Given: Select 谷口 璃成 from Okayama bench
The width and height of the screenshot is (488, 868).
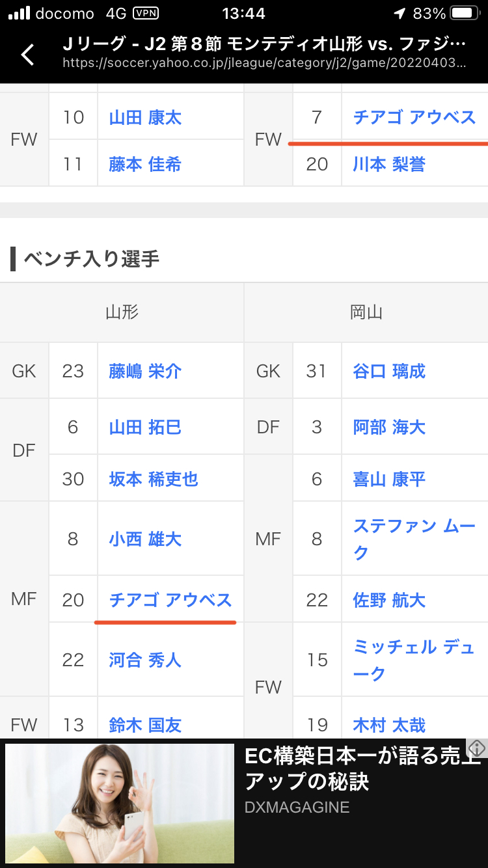Looking at the screenshot, I should click(x=389, y=371).
